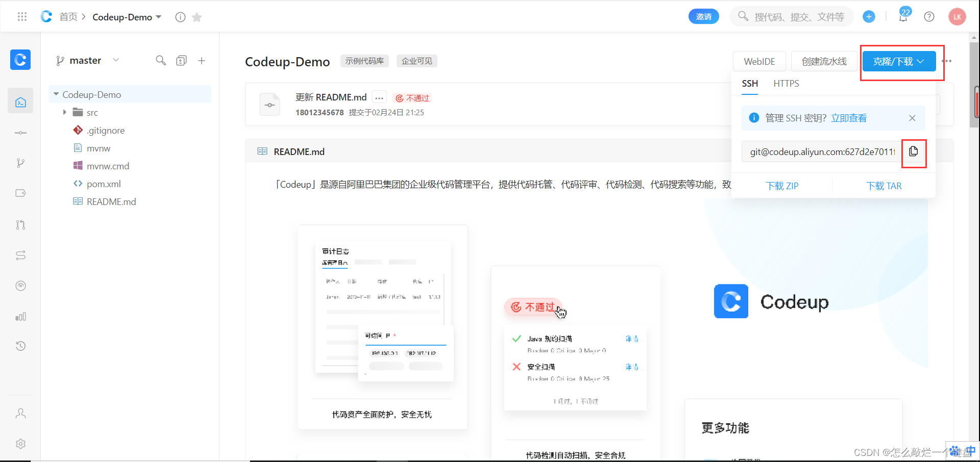
Task: Open WebIDE
Action: 759,61
